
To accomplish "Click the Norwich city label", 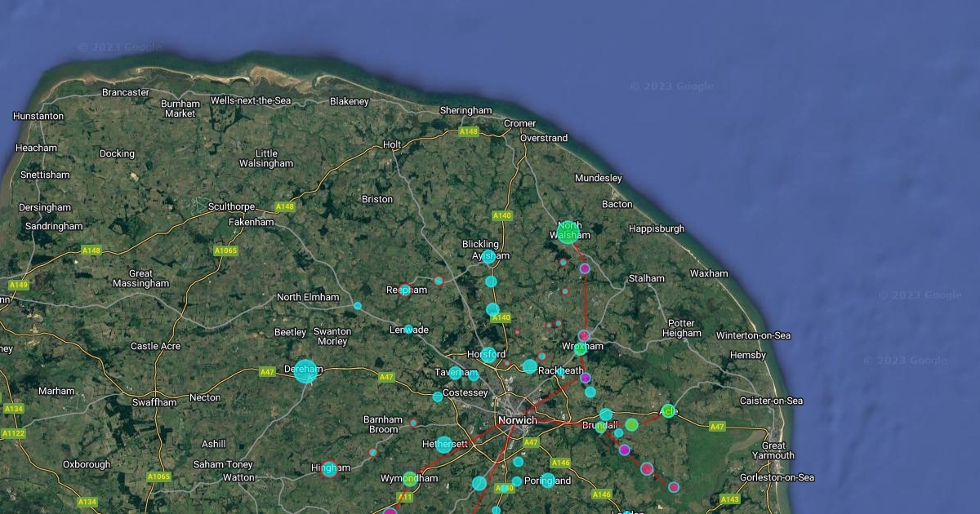I will 517,421.
